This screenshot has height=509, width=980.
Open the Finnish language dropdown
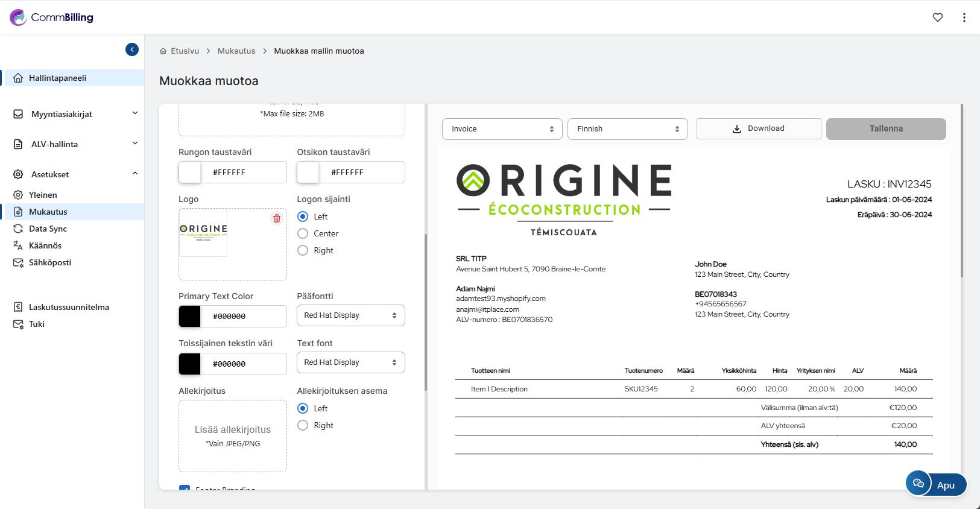point(627,129)
